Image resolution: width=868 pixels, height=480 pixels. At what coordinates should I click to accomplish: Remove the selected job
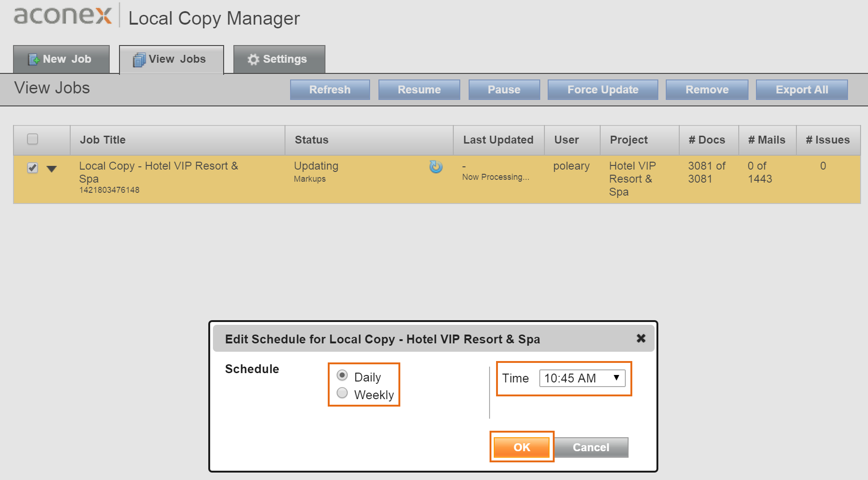pyautogui.click(x=707, y=90)
